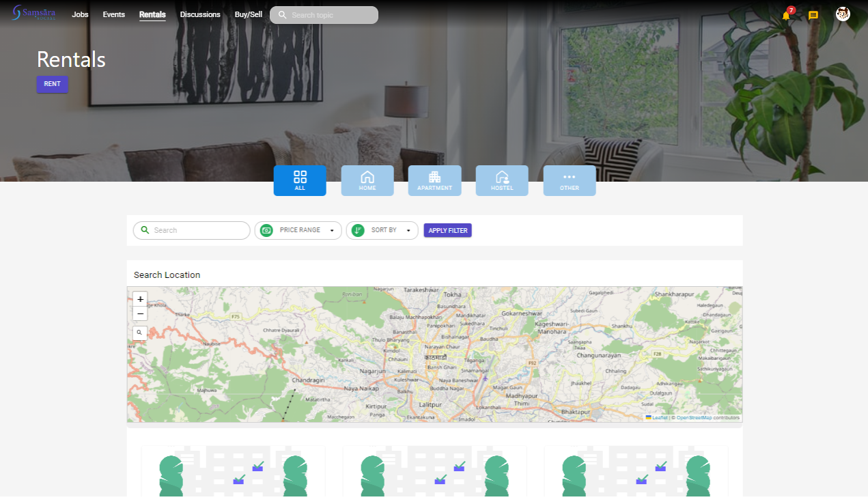This screenshot has height=504, width=868.
Task: Click Kirtipur label on the map
Action: 376,406
